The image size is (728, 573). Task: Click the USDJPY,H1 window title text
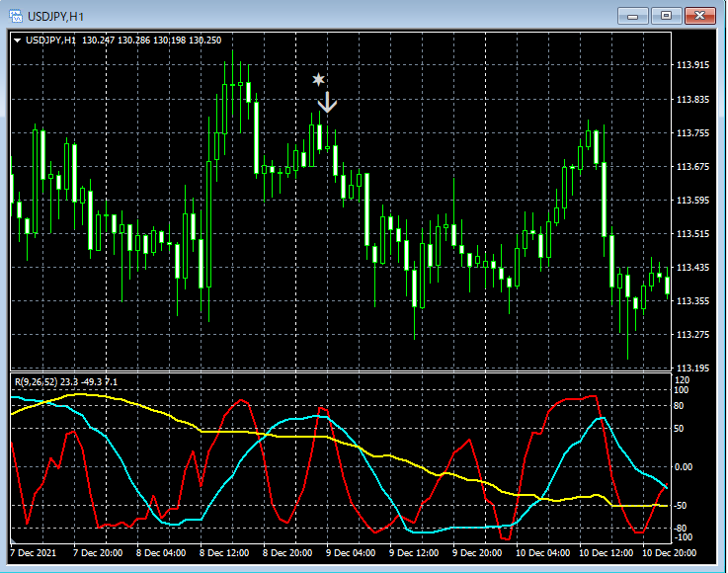[x=55, y=17]
